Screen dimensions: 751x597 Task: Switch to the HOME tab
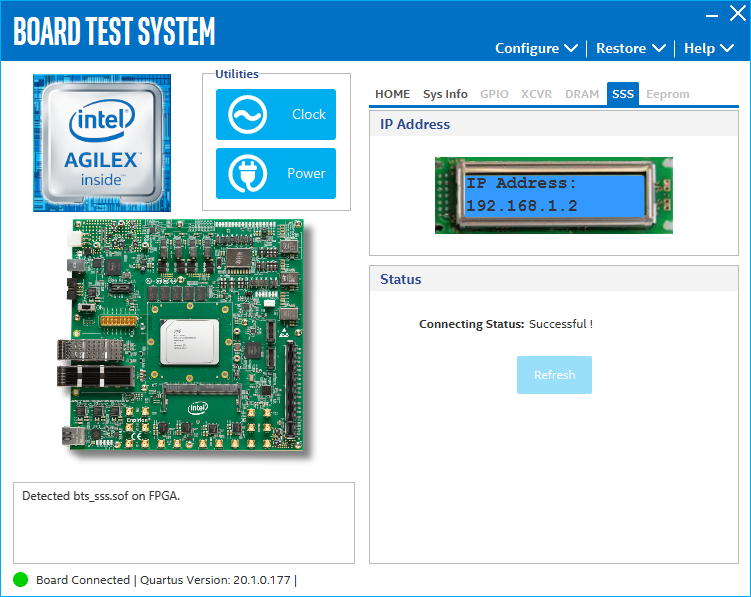coord(392,94)
